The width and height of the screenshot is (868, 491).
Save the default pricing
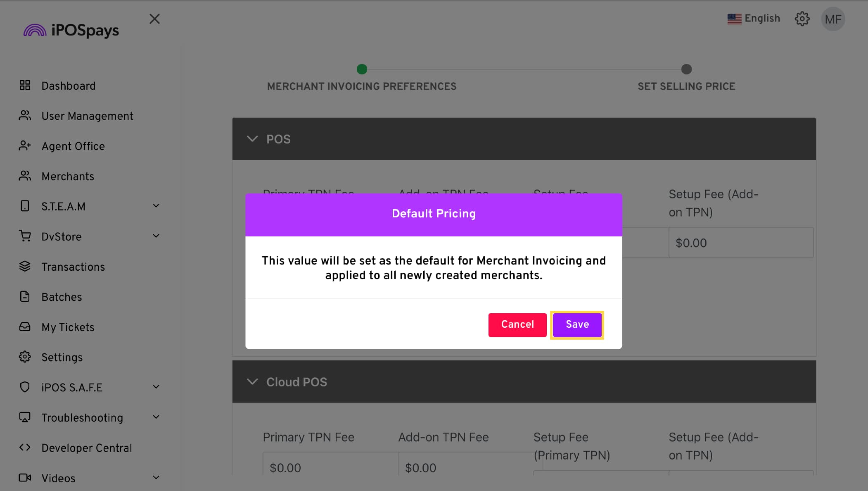(x=577, y=325)
